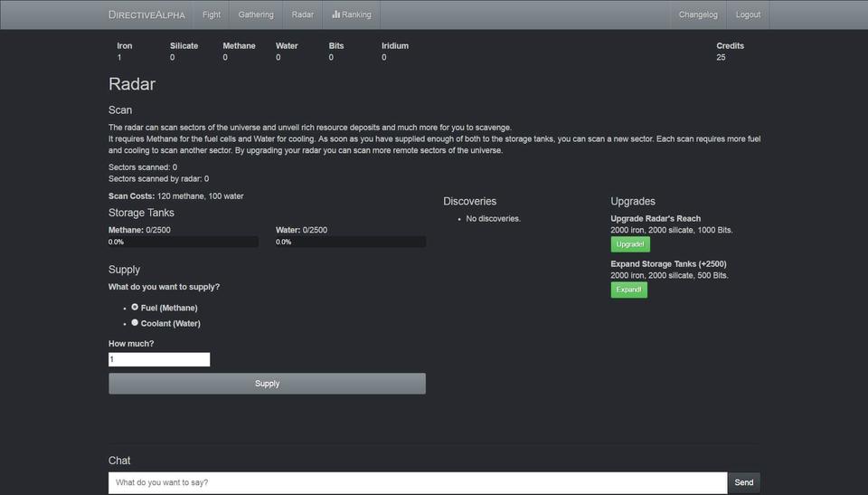The image size is (868, 495).
Task: Go to the Gathering page
Action: (256, 14)
